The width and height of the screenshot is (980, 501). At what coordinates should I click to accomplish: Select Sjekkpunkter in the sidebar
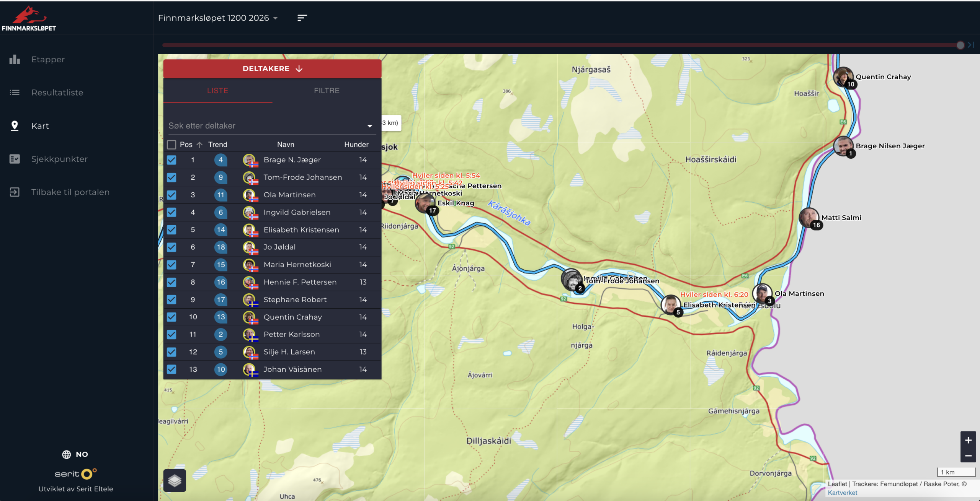59,159
